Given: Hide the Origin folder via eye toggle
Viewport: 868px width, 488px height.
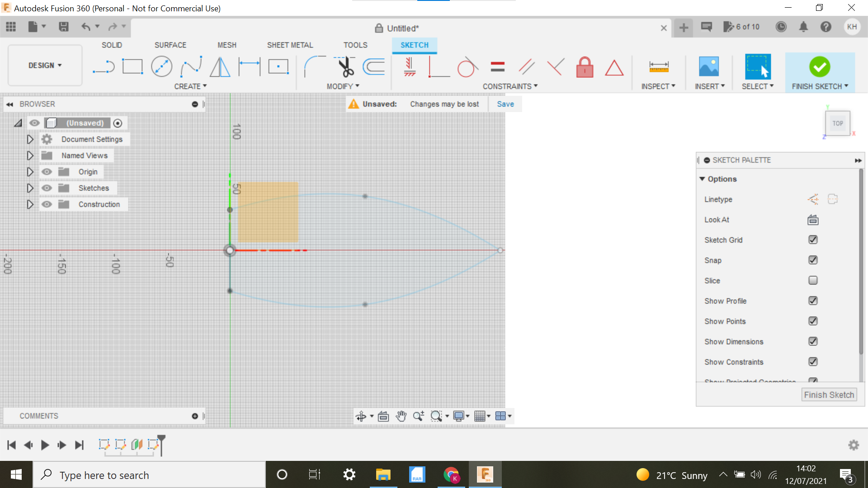Looking at the screenshot, I should [47, 172].
